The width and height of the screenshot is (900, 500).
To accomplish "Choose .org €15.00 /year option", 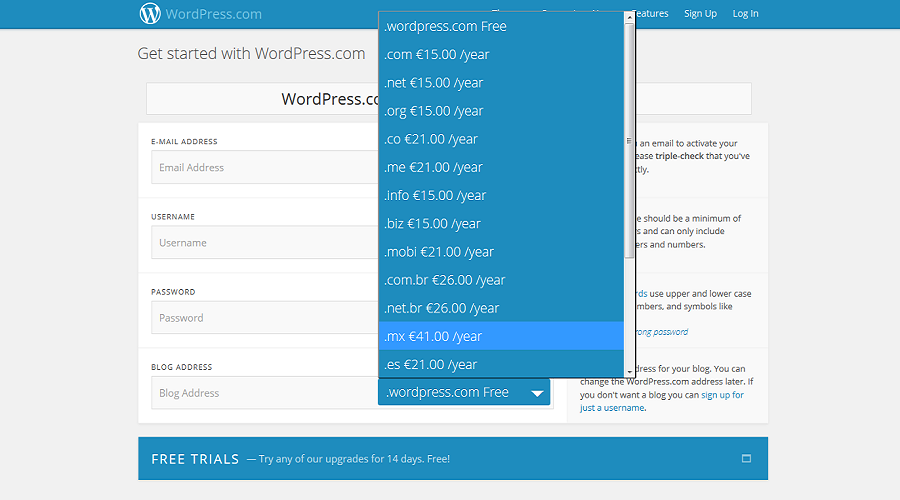I will 501,111.
